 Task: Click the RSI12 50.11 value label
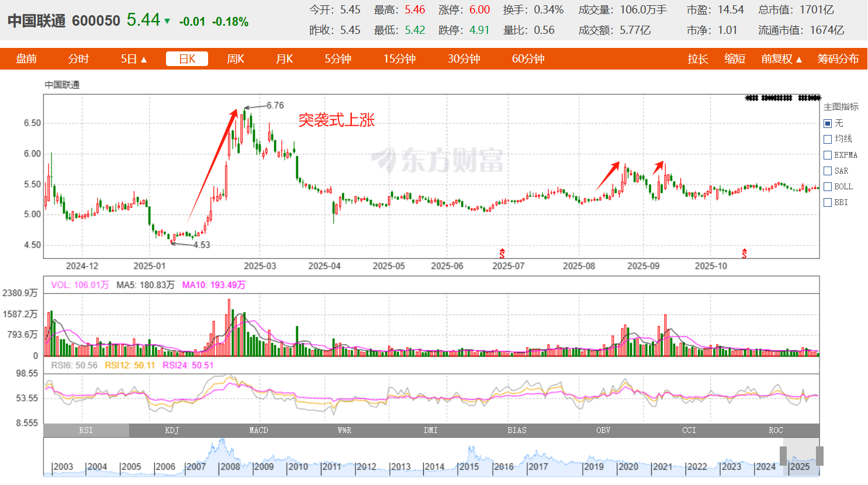[130, 365]
